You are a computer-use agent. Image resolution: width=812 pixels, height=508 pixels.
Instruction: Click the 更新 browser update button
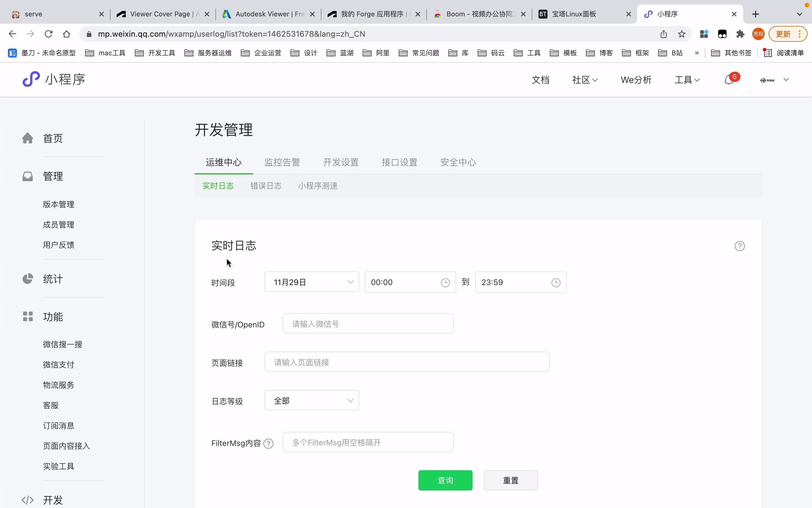click(788, 34)
